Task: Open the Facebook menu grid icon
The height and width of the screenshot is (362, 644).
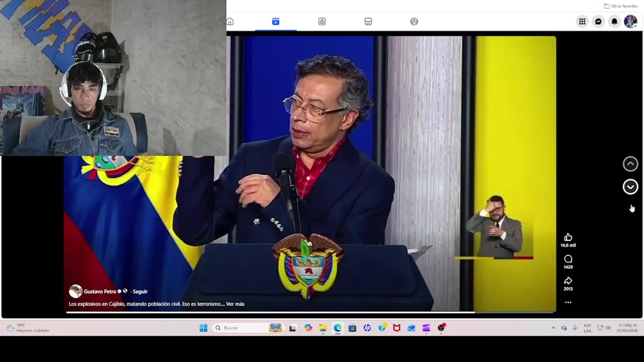Action: click(x=582, y=22)
